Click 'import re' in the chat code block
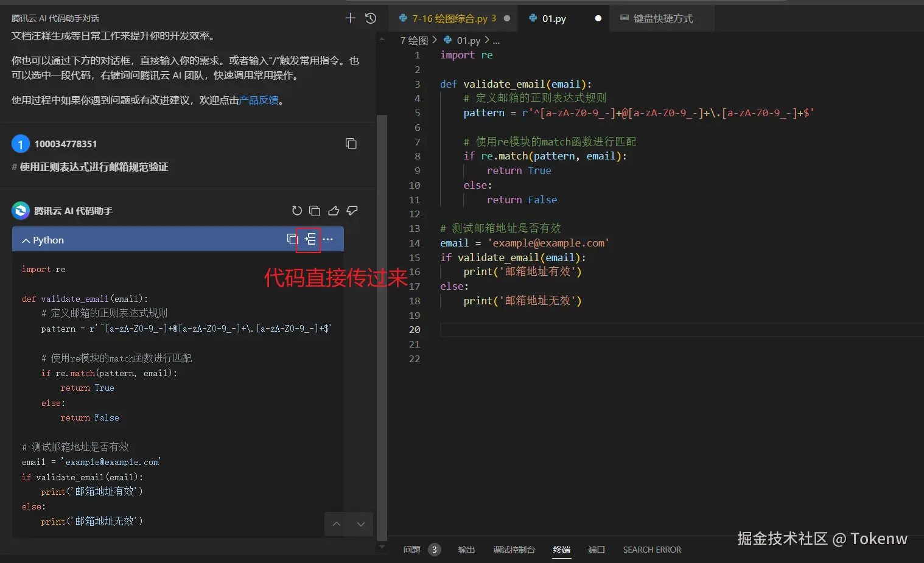Screen dimensions: 924x563 tap(44, 269)
